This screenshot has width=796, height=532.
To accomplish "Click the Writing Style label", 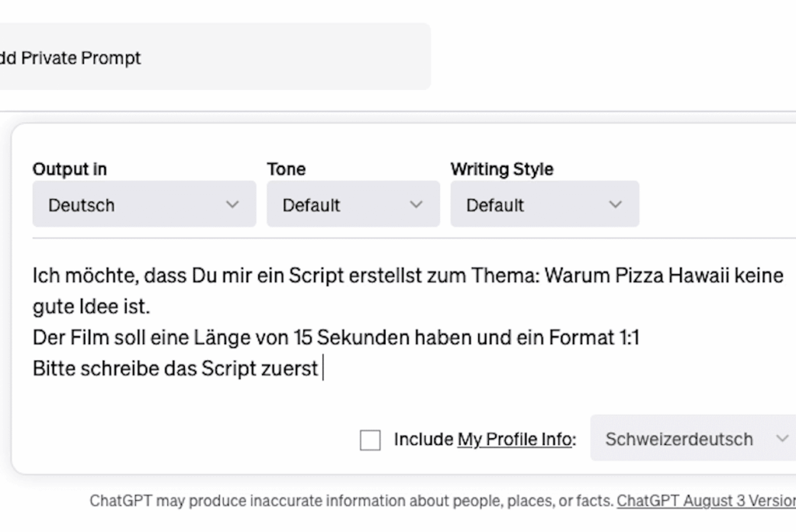I will pos(502,169).
